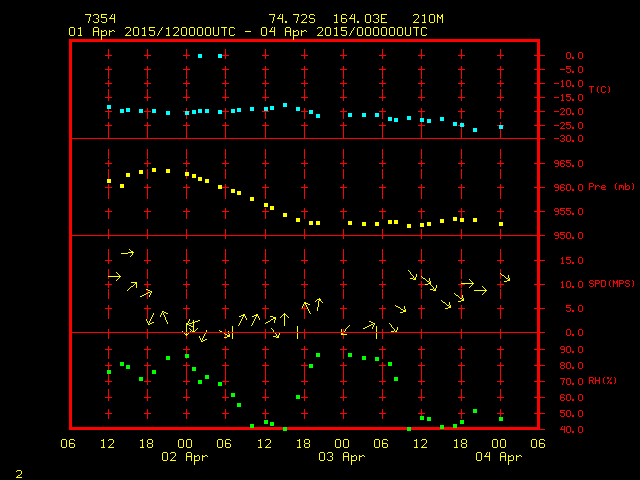Click the 04 Apr date label
Viewport: 640px width, 480px height.
click(499, 457)
